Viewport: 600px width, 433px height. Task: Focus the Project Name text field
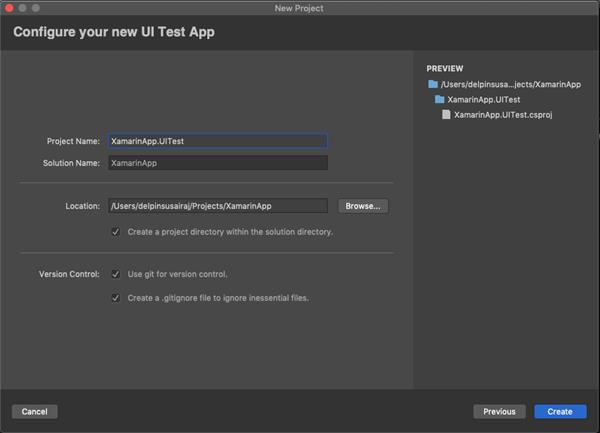(x=217, y=142)
